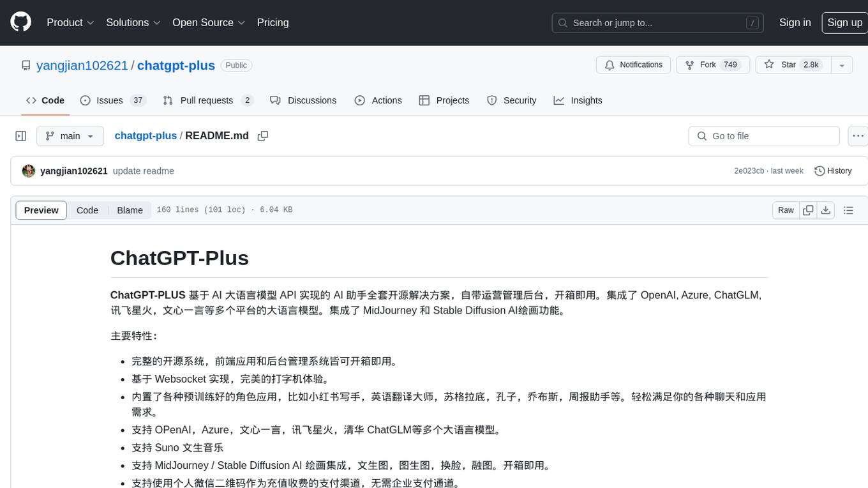Switch to the Code tab
This screenshot has height=488, width=868.
45,100
